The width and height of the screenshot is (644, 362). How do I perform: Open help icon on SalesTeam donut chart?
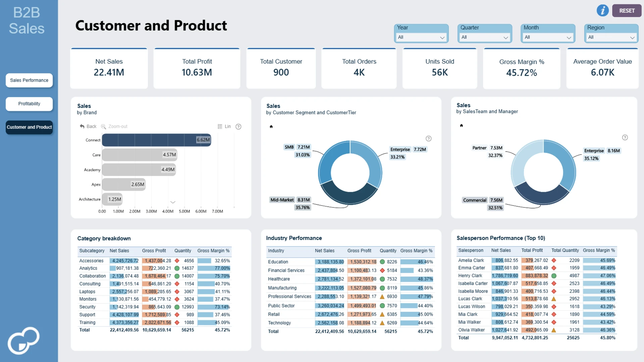pyautogui.click(x=625, y=137)
